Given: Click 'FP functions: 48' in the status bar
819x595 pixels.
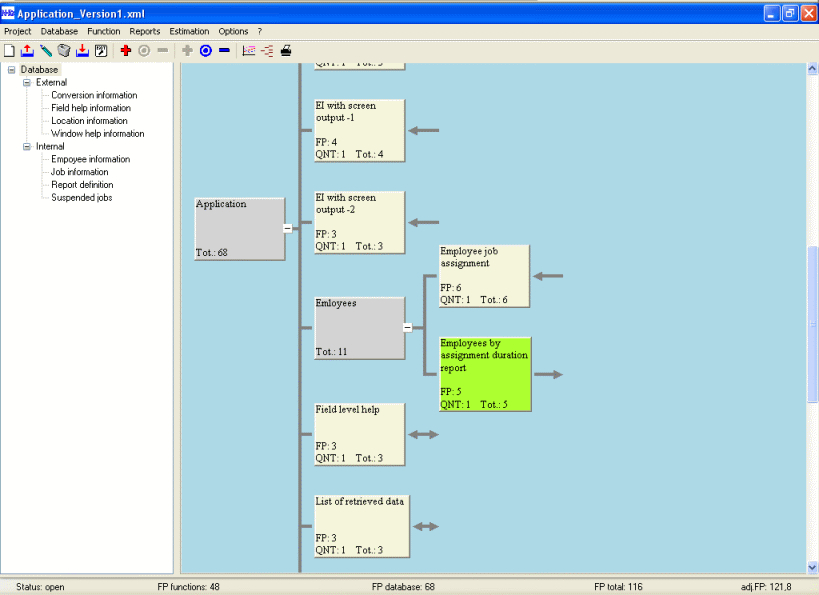Looking at the screenshot, I should coord(189,587).
